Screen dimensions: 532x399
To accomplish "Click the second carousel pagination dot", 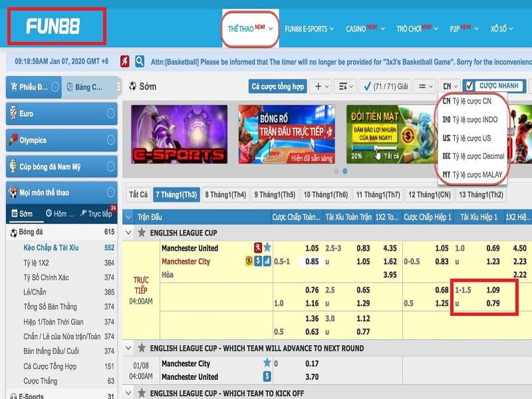I will [345, 171].
